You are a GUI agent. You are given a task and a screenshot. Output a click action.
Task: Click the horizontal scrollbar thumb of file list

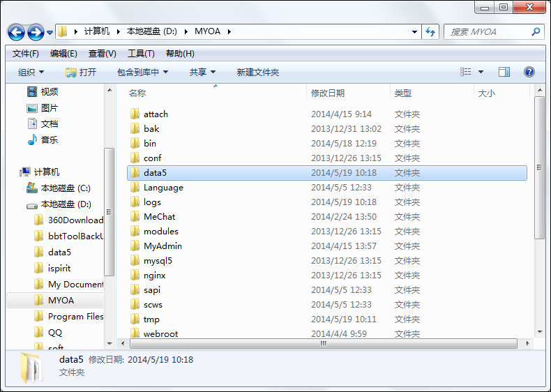point(324,343)
